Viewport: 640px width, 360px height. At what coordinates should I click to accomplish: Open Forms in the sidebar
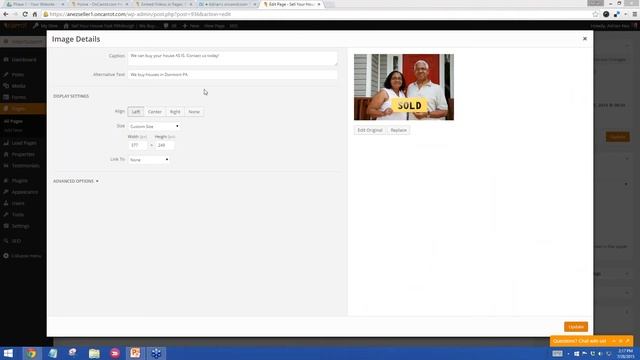pyautogui.click(x=18, y=97)
